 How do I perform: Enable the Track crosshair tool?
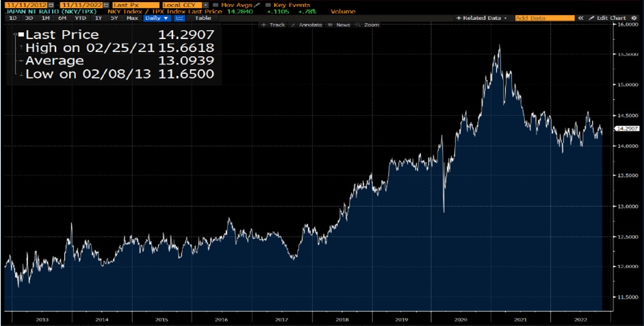pos(273,25)
